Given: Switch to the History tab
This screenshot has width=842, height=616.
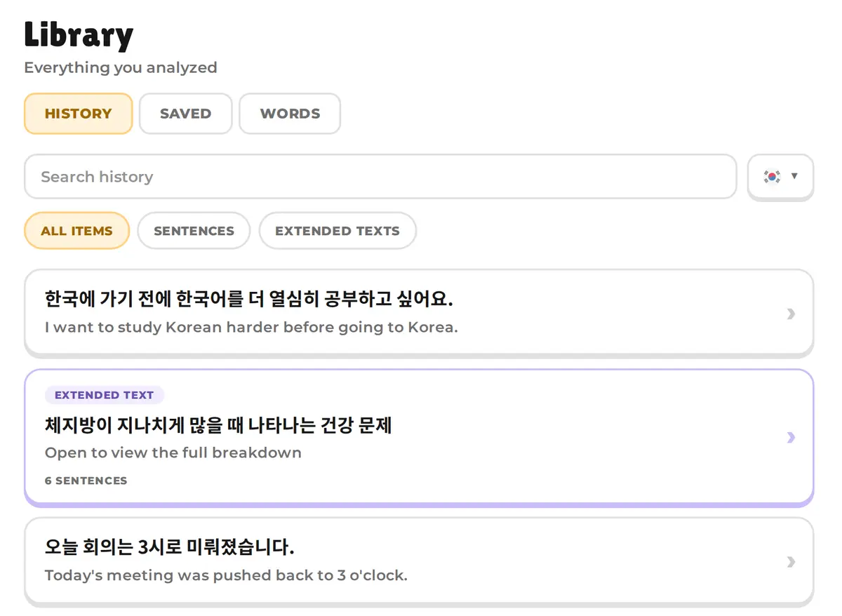Looking at the screenshot, I should 78,114.
